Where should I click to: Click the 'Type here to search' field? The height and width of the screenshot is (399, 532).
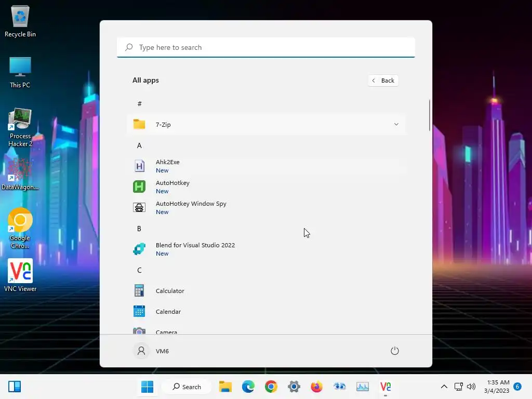pyautogui.click(x=266, y=47)
